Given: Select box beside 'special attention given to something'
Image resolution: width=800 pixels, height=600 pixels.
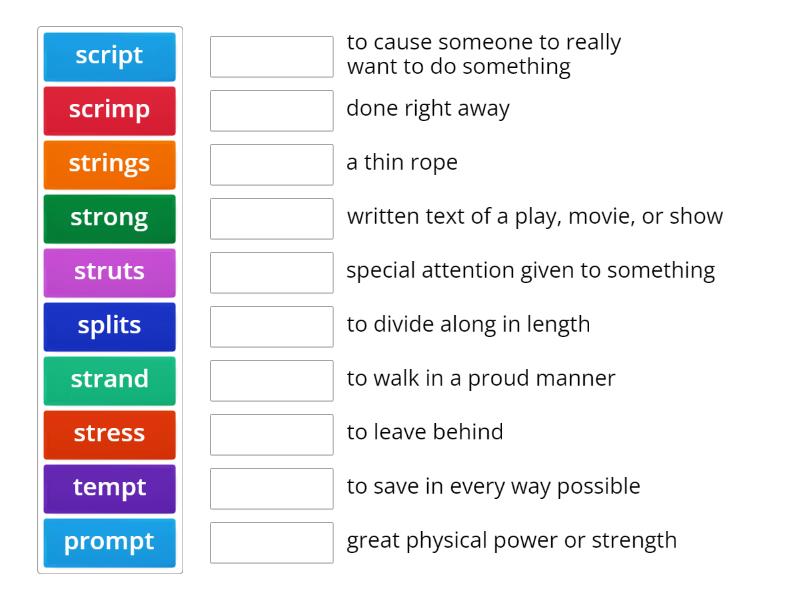Looking at the screenshot, I should pos(271,272).
